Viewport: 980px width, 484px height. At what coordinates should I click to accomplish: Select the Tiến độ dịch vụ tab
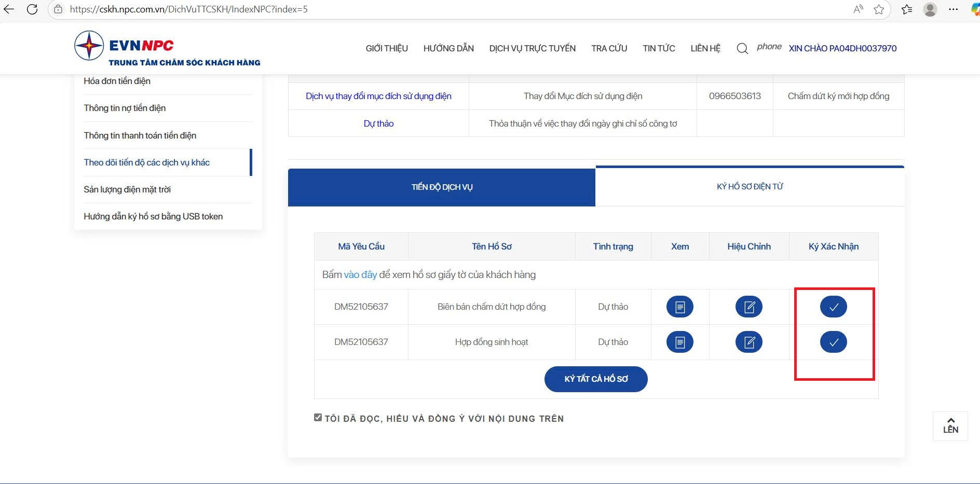pos(442,187)
